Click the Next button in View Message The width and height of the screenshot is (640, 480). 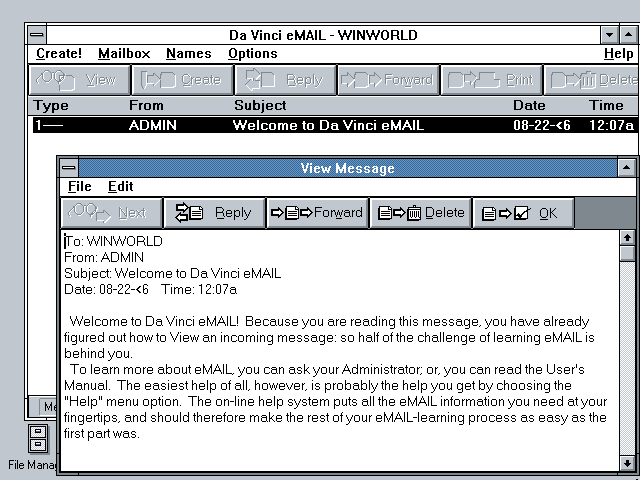tap(111, 213)
